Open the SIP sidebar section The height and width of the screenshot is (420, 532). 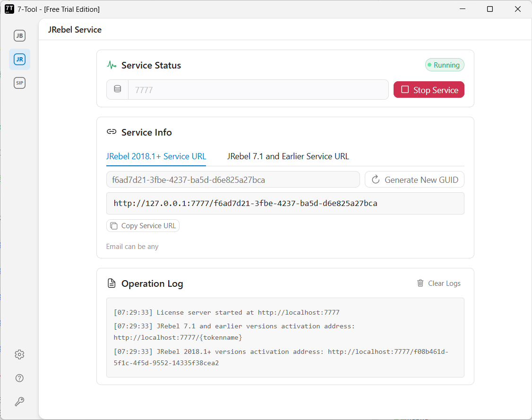coord(20,83)
